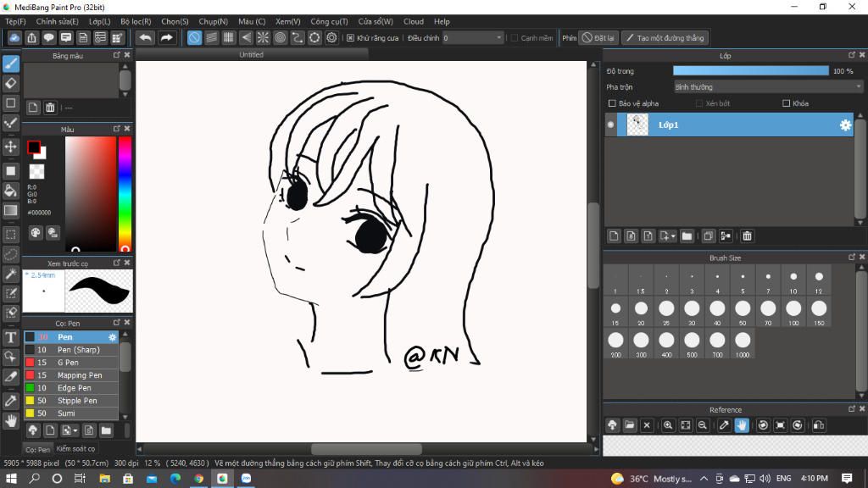Screen dimensions: 868x488
Task: Choose the Text tool
Action: coord(11,337)
